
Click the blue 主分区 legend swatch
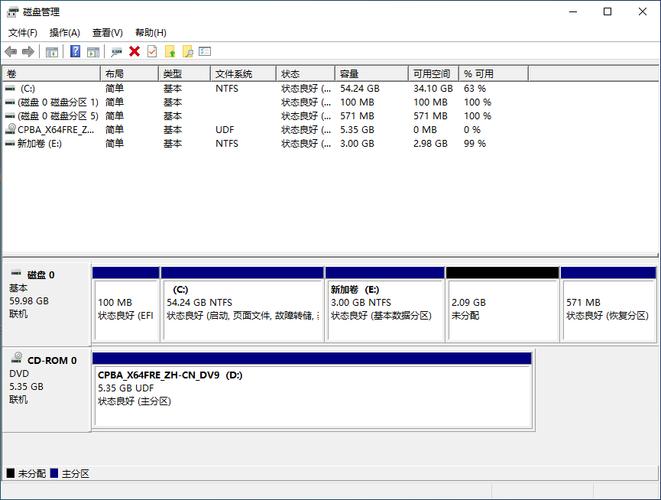pyautogui.click(x=54, y=473)
